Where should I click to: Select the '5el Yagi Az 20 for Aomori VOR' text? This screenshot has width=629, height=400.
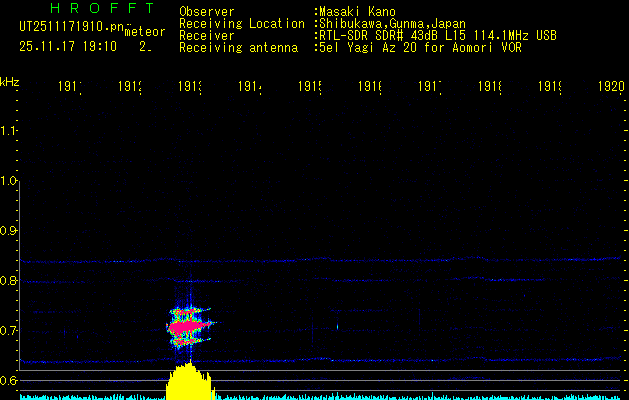click(x=420, y=48)
